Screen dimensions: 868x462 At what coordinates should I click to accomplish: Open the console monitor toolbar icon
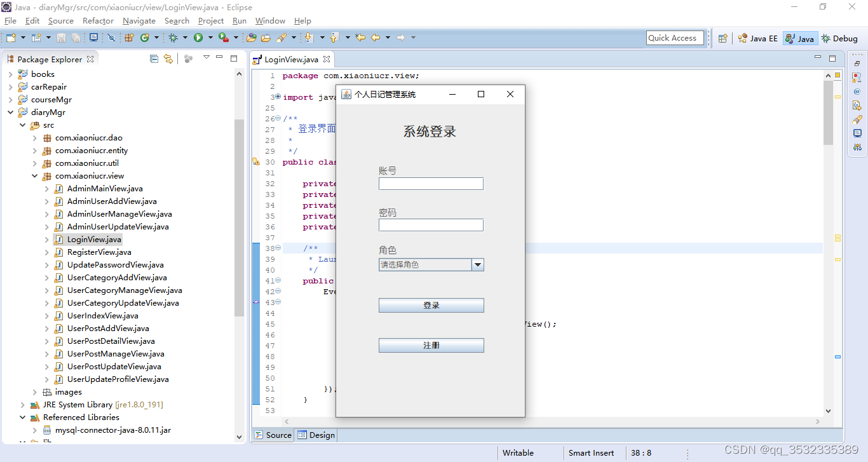click(x=93, y=38)
